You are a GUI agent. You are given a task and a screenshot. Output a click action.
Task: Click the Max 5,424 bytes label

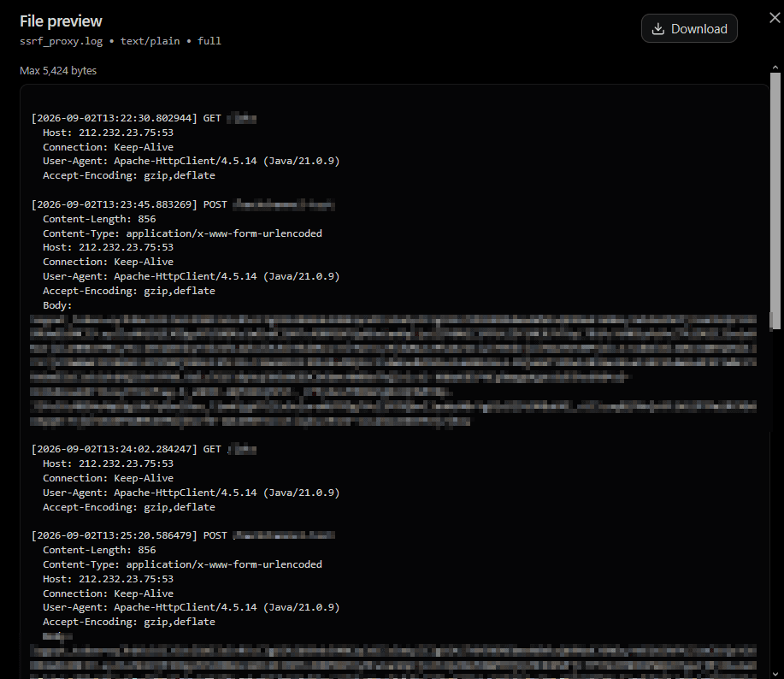point(58,70)
